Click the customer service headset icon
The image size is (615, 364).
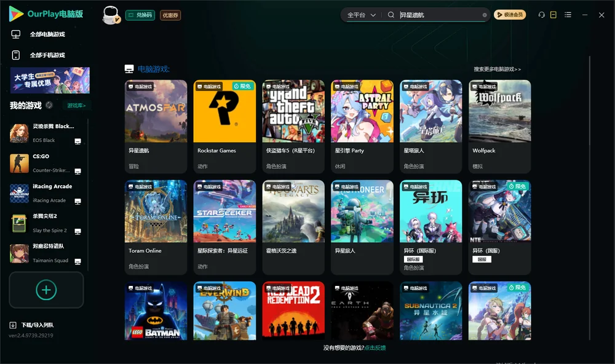(x=542, y=15)
